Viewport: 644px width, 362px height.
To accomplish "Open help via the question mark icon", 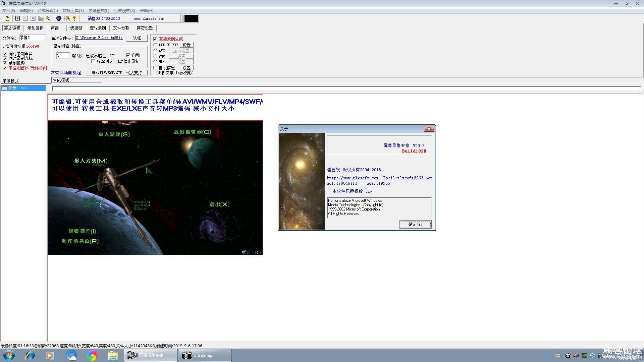I will click(74, 18).
